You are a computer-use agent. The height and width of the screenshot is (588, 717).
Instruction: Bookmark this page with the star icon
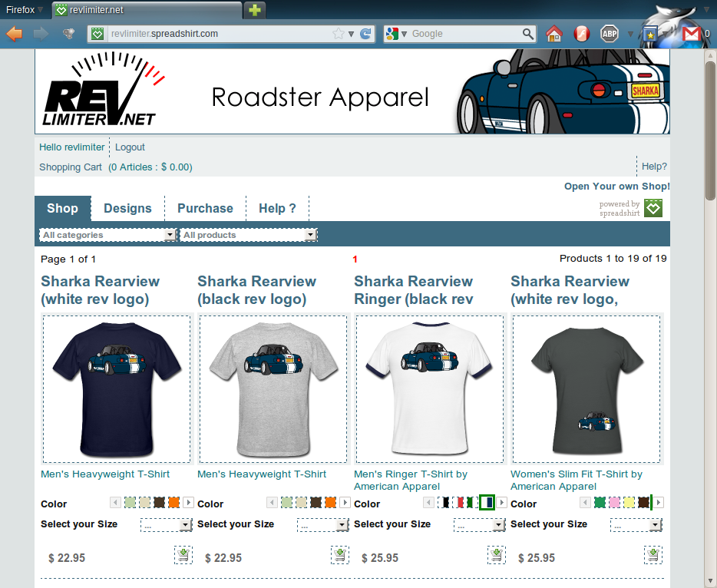click(x=339, y=33)
